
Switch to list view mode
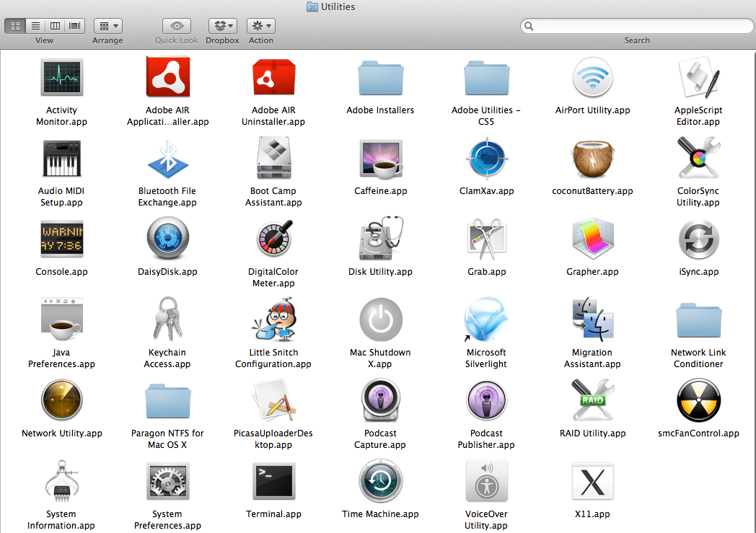35,25
